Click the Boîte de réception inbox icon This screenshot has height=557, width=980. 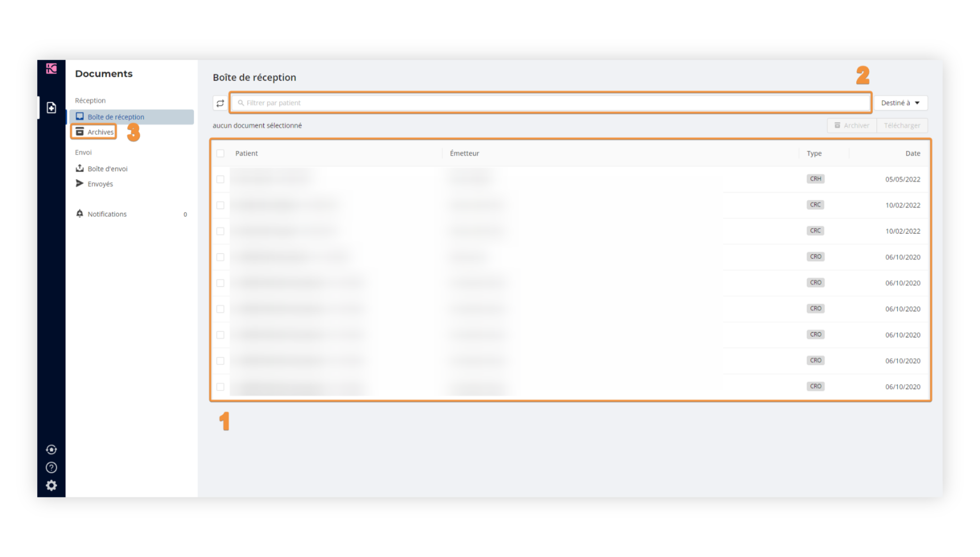[80, 116]
